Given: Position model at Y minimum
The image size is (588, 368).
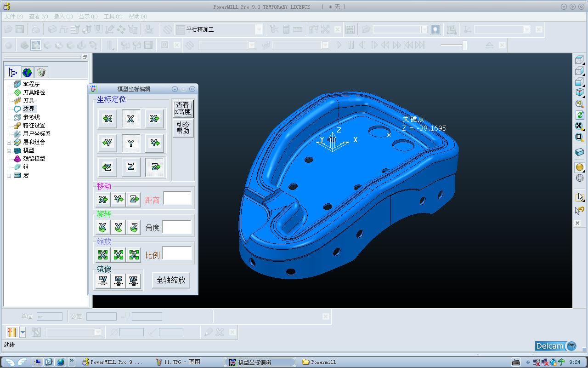Looking at the screenshot, I should pyautogui.click(x=107, y=143).
